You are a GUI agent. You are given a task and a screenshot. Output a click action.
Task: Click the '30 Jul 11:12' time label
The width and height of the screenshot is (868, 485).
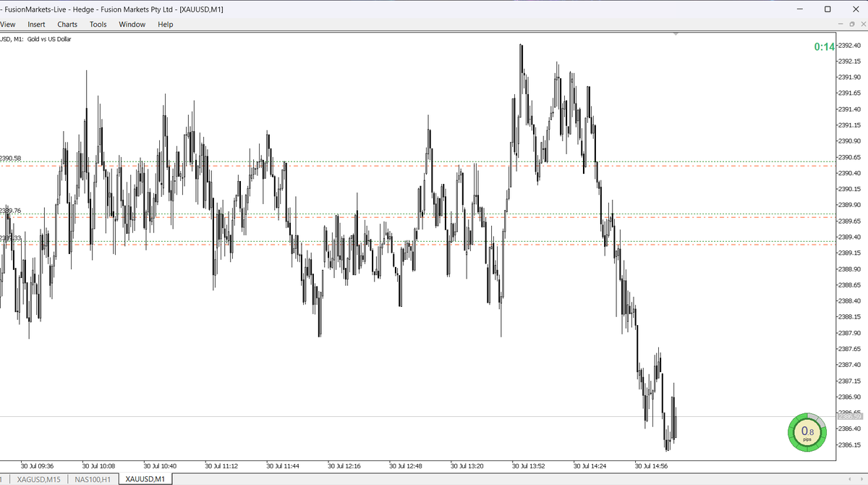222,466
